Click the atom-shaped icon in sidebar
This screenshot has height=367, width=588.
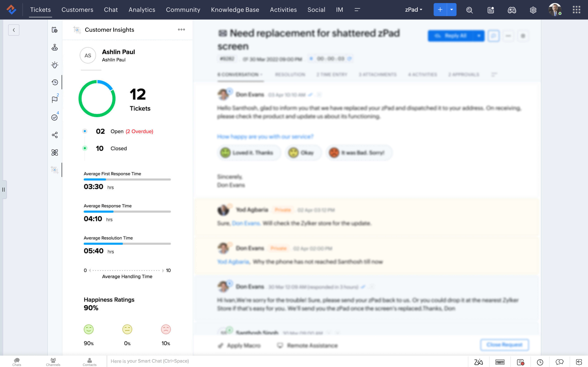pyautogui.click(x=55, y=152)
